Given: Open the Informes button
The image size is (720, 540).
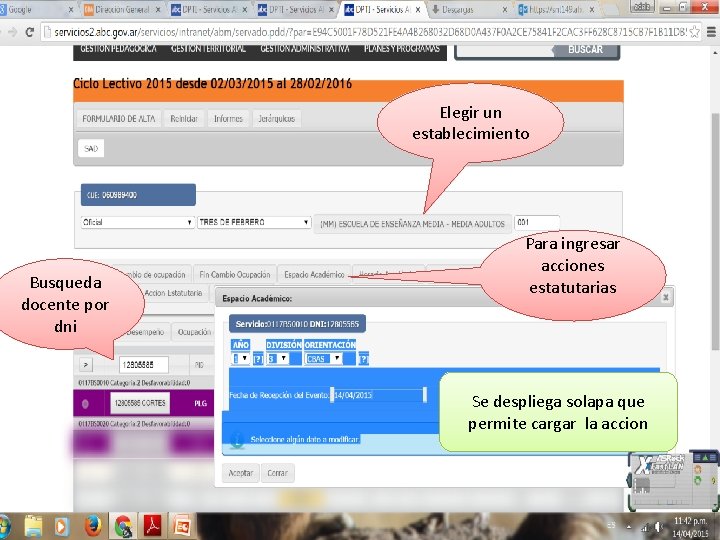Looking at the screenshot, I should pos(228,118).
